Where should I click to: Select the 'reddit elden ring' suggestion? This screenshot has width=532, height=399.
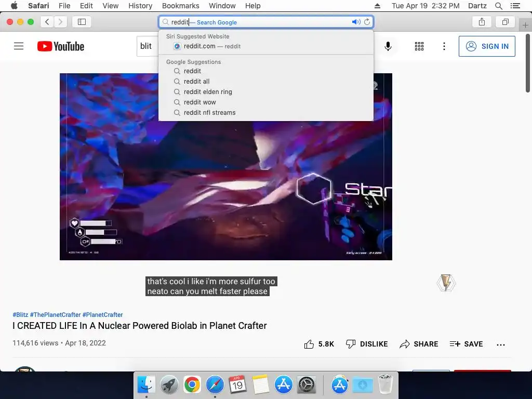[266, 91]
